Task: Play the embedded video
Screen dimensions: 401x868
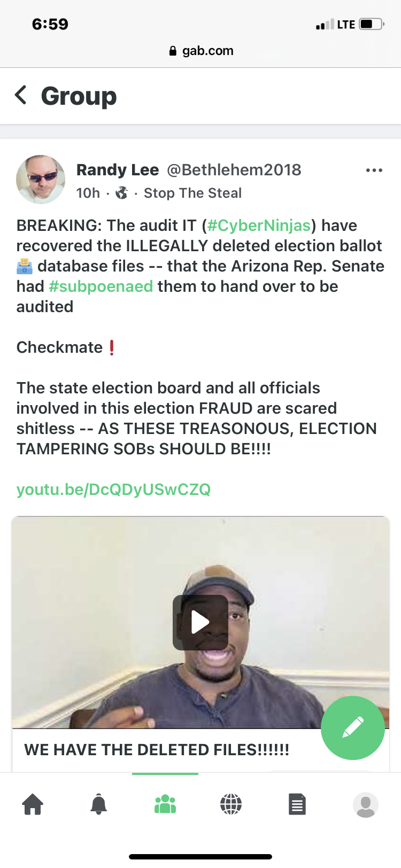Action: 200,622
